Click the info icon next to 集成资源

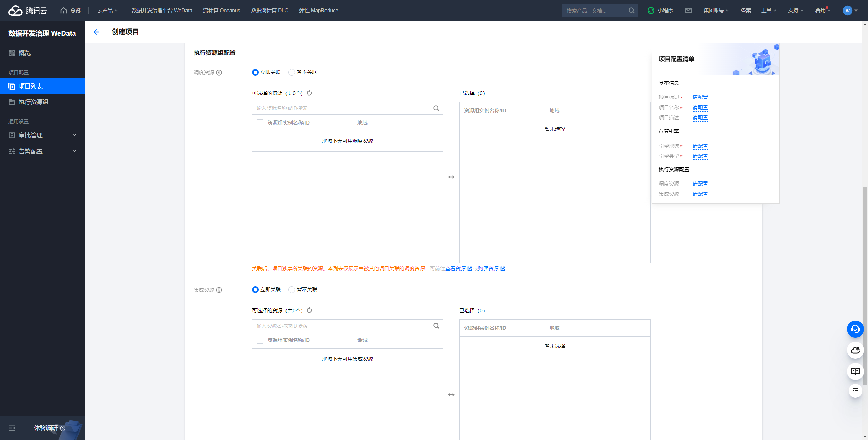pos(219,290)
